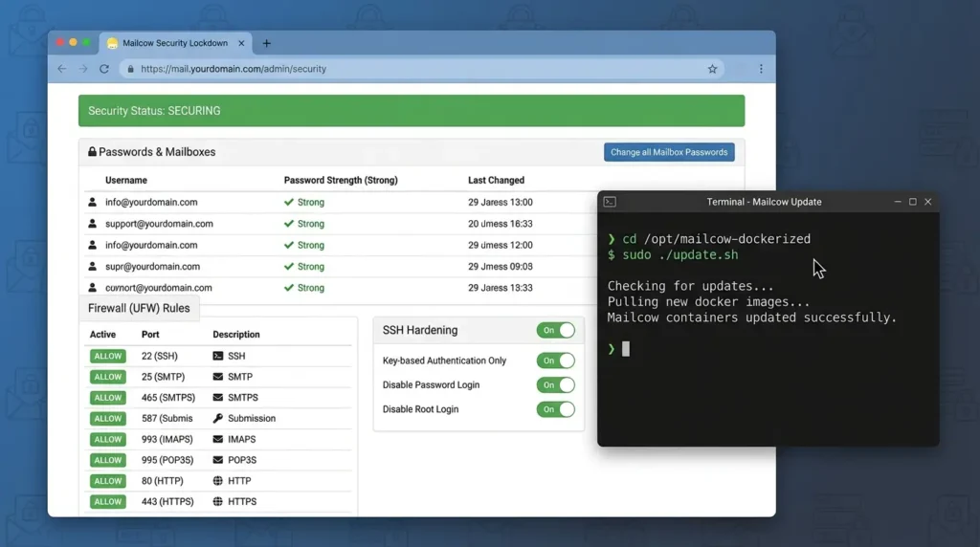Click user icon for cwnort@yourdomain.com
This screenshot has height=547, width=980.
point(92,287)
